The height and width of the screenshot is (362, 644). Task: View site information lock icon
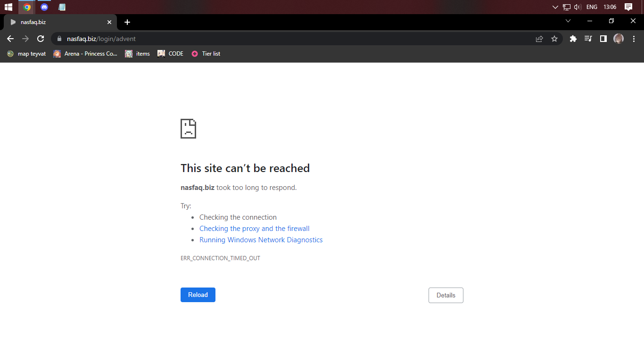59,39
